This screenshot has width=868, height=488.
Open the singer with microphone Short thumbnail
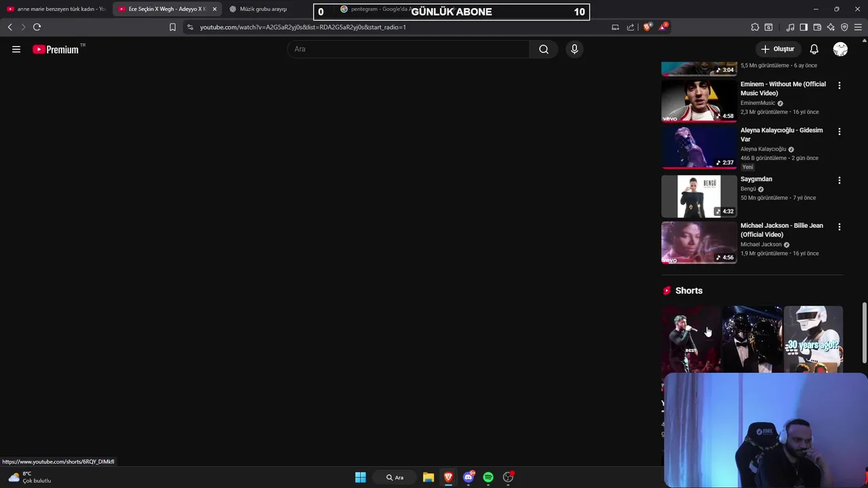691,339
